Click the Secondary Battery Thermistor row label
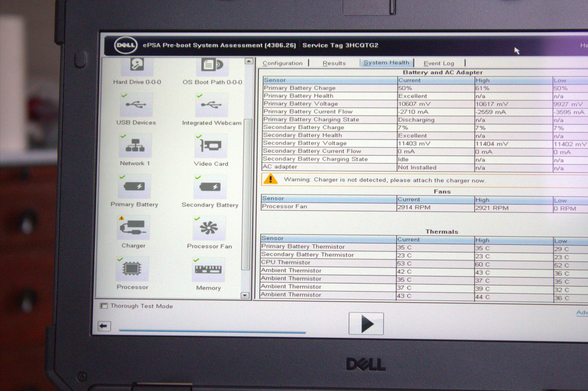Screen dimensions: 588x391 308,254
